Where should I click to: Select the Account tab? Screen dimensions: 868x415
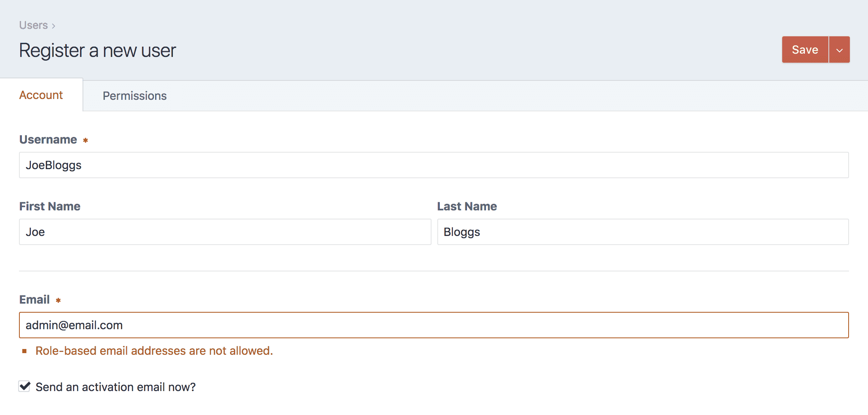(x=41, y=95)
